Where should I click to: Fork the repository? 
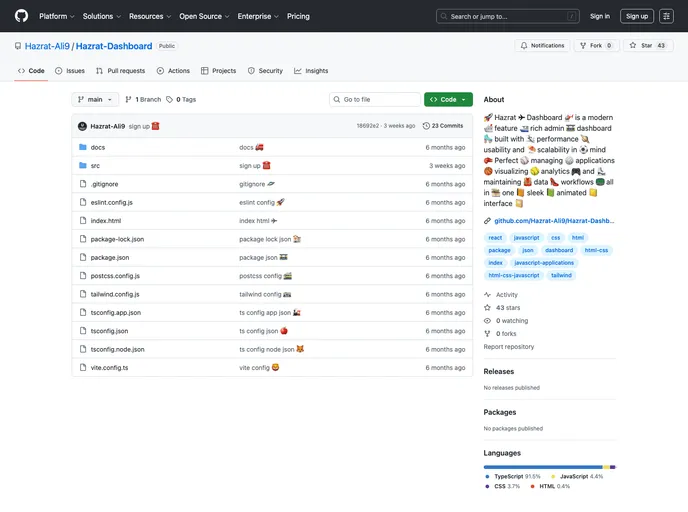coord(596,46)
